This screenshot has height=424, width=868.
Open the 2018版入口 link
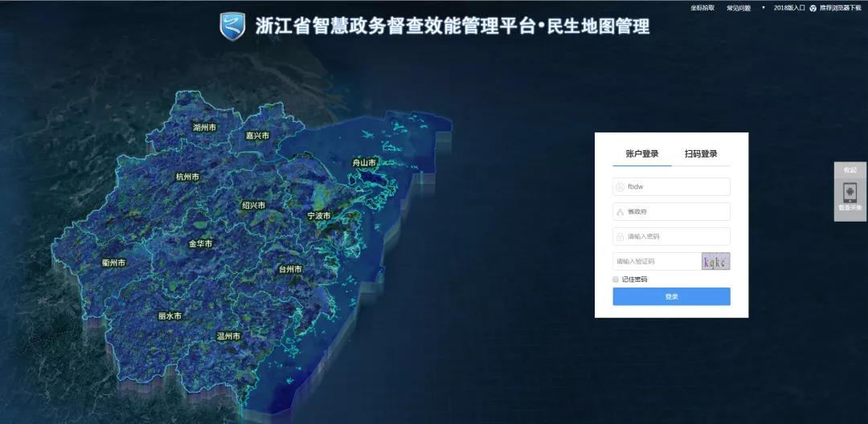click(789, 8)
